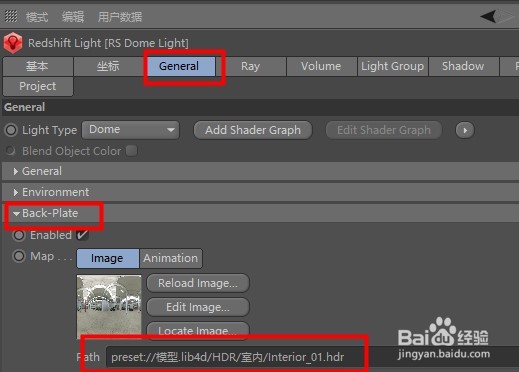Click Edit Image button
Viewport: 519px width, 372px height.
198,307
